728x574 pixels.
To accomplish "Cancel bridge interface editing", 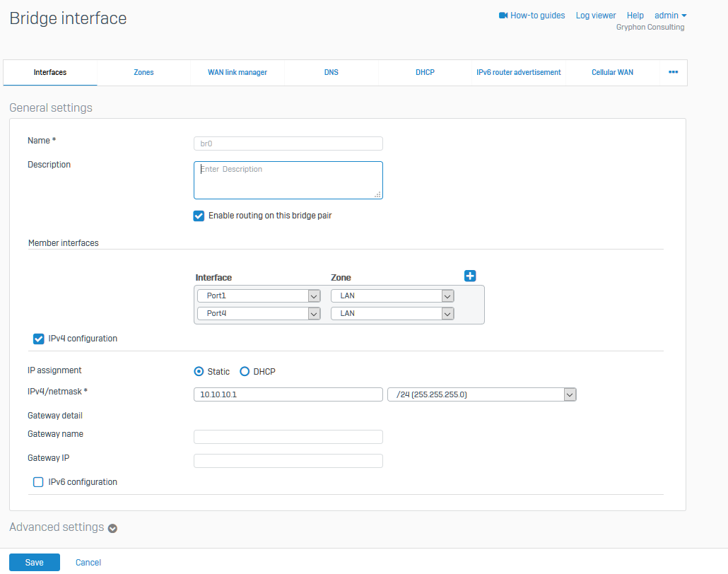I will [x=88, y=563].
